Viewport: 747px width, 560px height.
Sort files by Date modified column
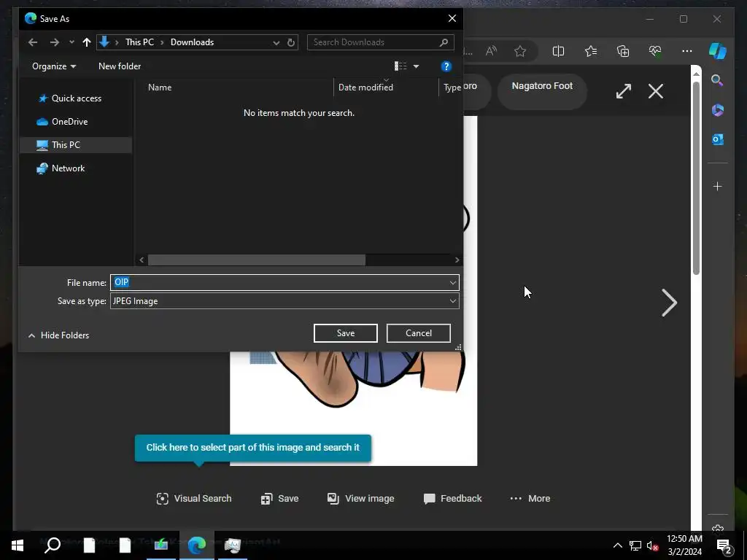365,87
